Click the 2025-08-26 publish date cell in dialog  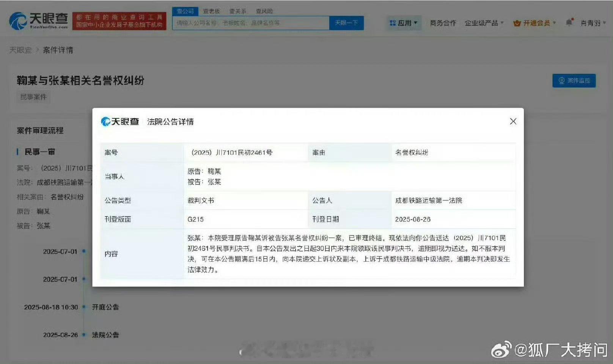pos(413,219)
